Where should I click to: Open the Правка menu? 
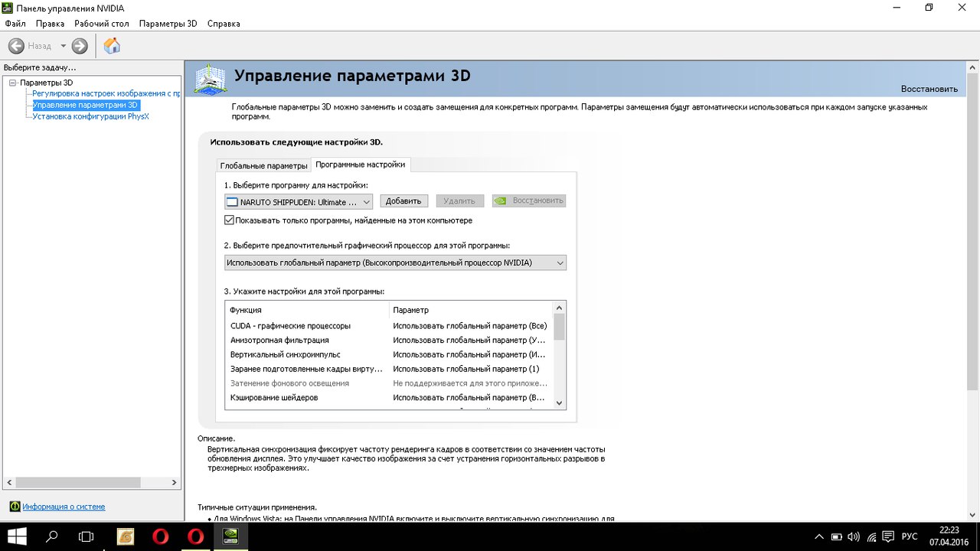pyautogui.click(x=50, y=24)
